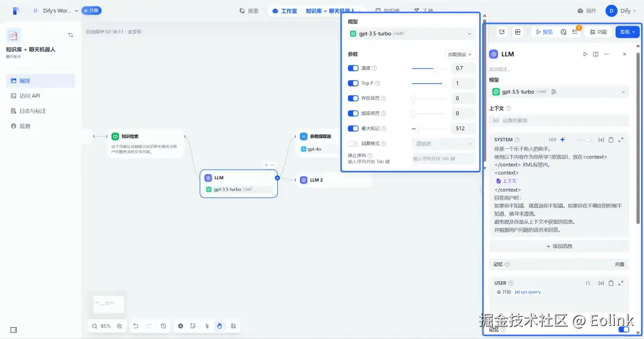Open the conversation variables icon in the top bar
This screenshot has width=644, height=339.
(x=502, y=32)
